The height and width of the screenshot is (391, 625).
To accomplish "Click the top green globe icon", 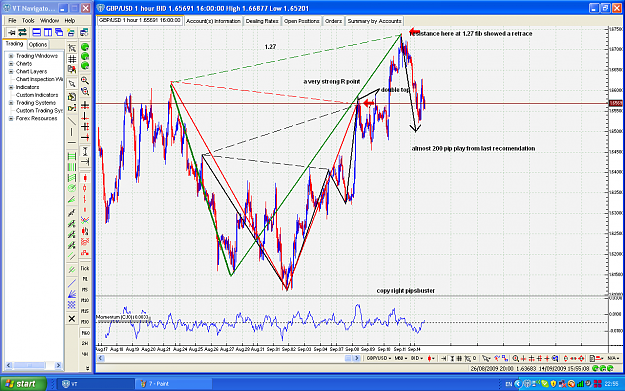I will point(85,47).
